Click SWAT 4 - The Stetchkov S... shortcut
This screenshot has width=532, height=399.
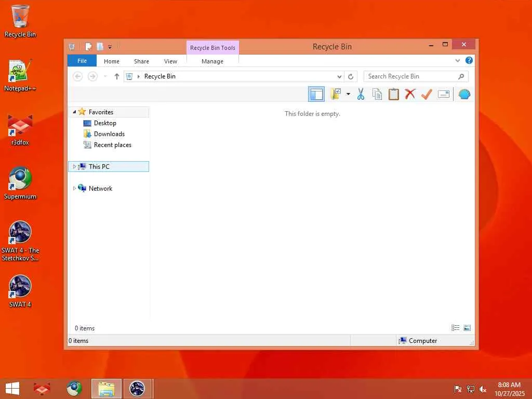[x=20, y=241]
